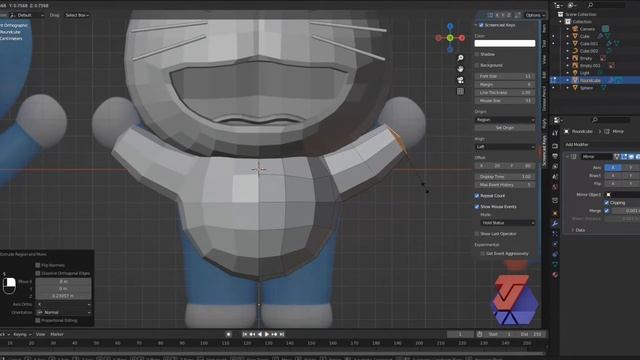Select Cube.001 in the Outliner
This screenshot has height=360, width=640.
(589, 43)
